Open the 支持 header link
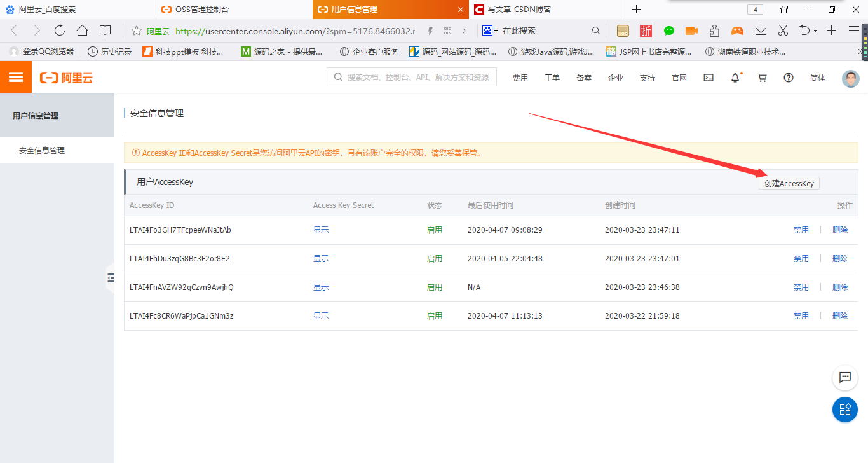 click(x=648, y=78)
